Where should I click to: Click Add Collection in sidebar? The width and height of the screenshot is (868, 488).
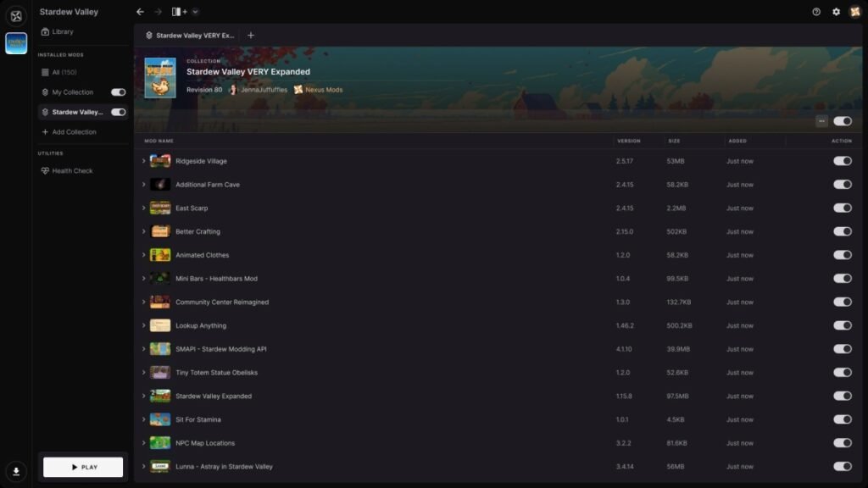tap(74, 132)
